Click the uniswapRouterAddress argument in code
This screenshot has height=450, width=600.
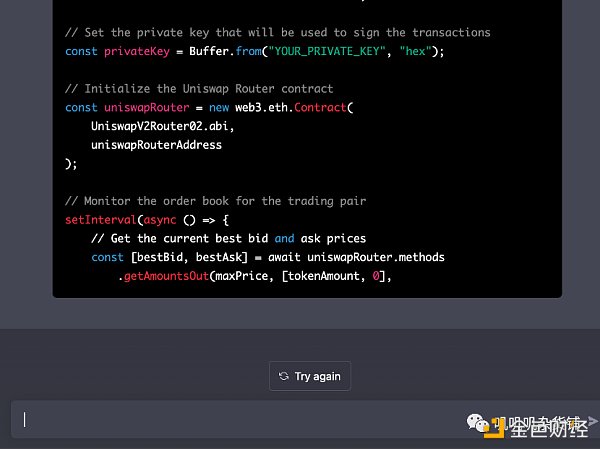(157, 145)
